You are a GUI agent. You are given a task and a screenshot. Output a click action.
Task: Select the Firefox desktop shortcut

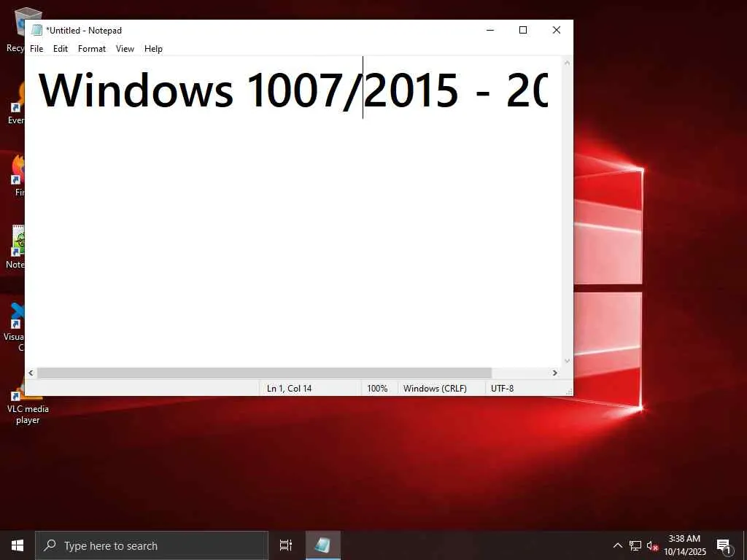(x=18, y=175)
